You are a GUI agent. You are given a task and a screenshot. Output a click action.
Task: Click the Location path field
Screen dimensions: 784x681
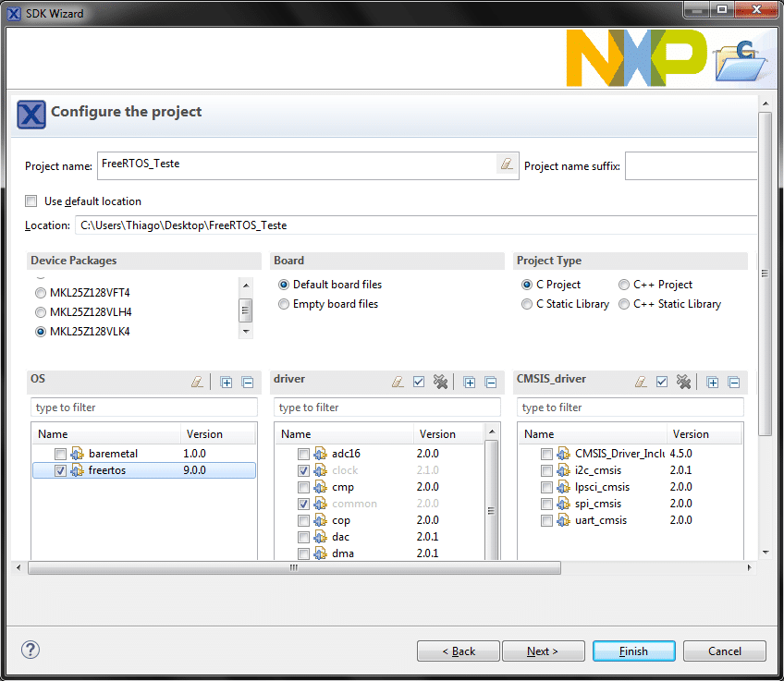(416, 225)
